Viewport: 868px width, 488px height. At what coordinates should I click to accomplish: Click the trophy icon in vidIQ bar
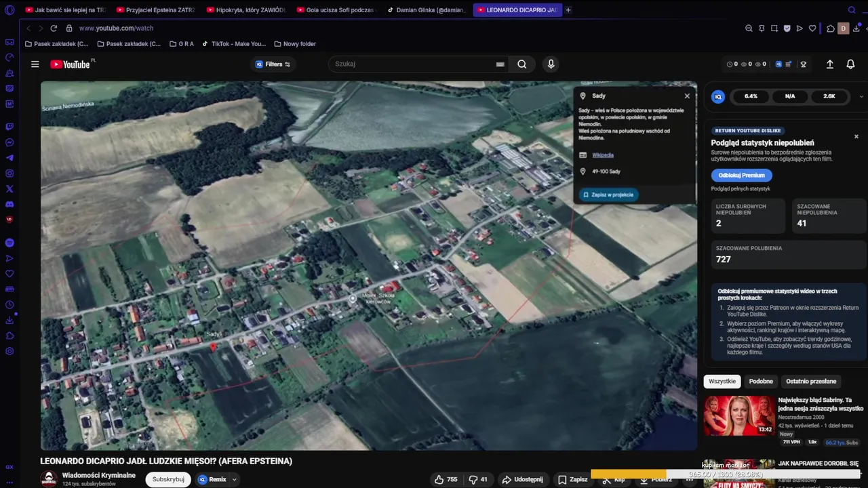tap(804, 64)
